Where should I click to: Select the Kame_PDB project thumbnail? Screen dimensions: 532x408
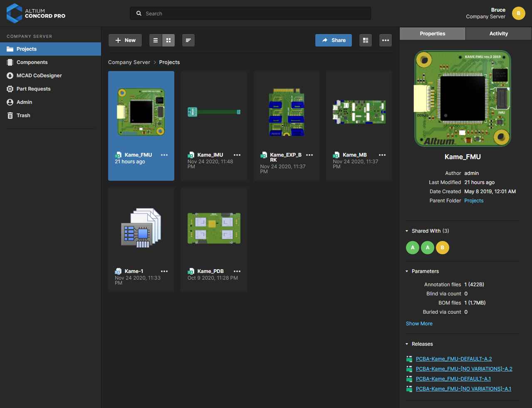pos(214,229)
